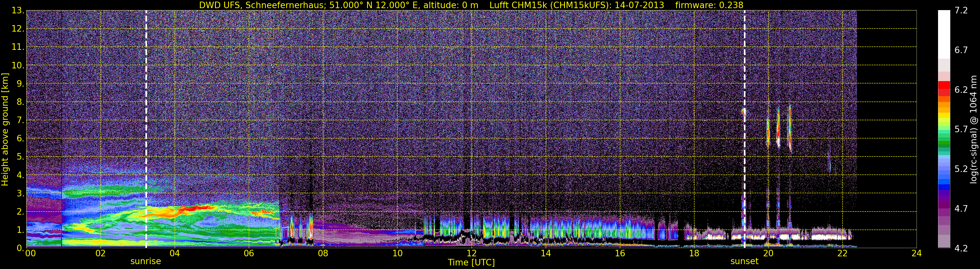Click the plot title mentioning Schneefernerhaus

tap(471, 5)
